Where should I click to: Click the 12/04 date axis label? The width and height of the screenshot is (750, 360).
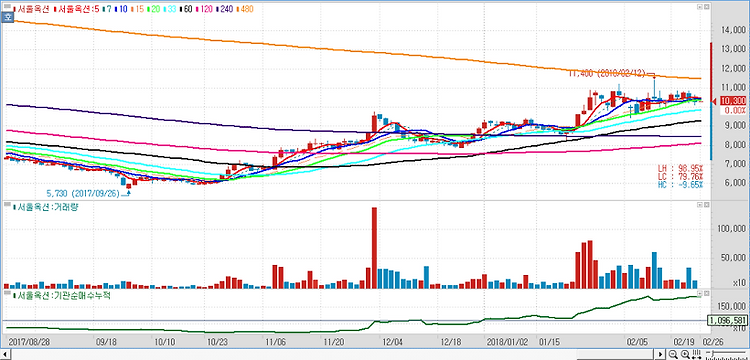pyautogui.click(x=393, y=342)
